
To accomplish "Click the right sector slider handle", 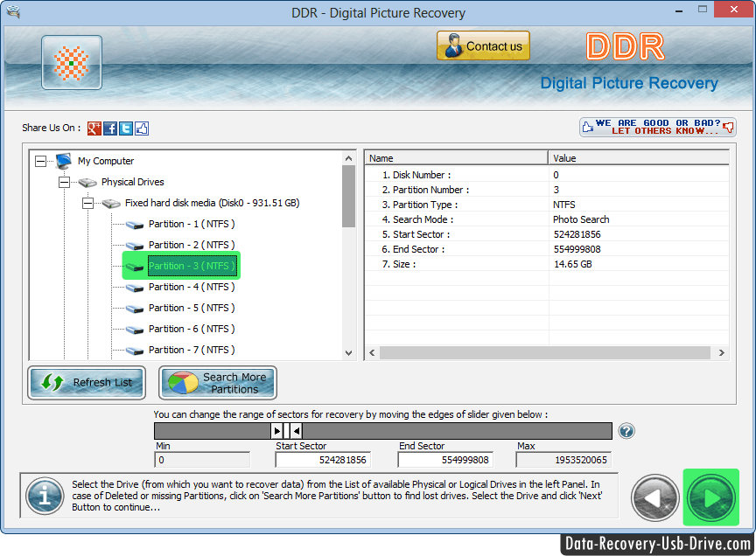I will click(296, 431).
